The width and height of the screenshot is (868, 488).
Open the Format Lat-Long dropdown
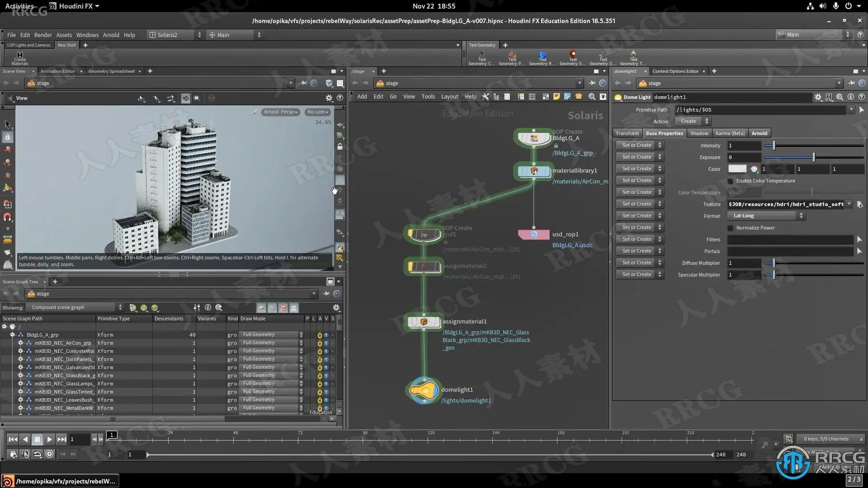tap(767, 216)
